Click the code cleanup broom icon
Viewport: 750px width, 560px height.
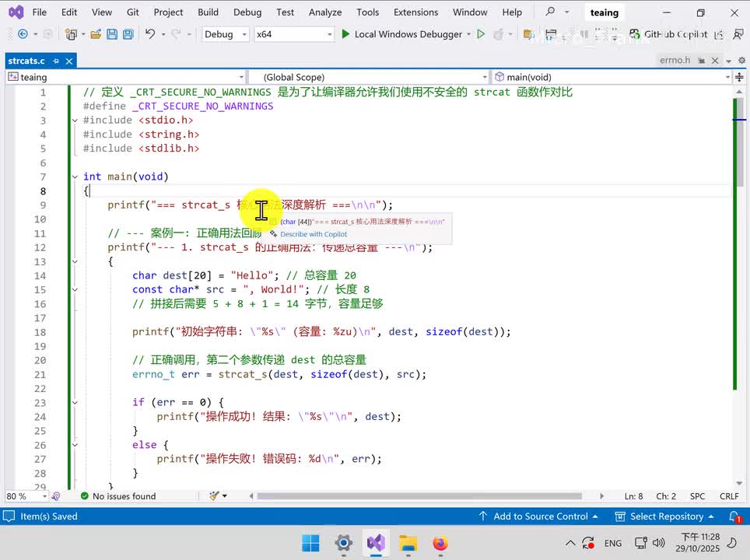pyautogui.click(x=214, y=496)
